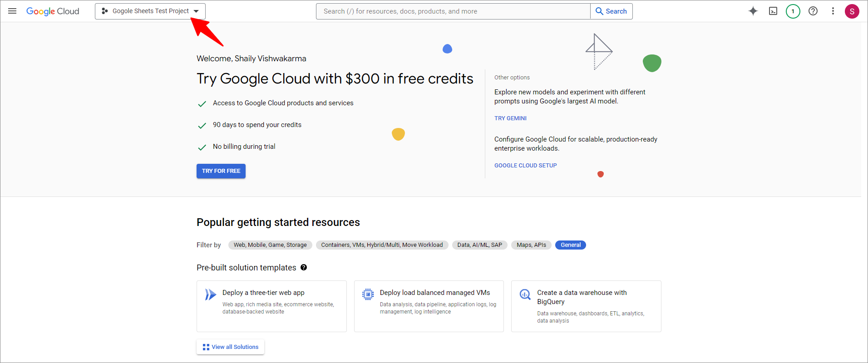This screenshot has height=363, width=868.
Task: Open the TRY GEMINI link
Action: tap(510, 118)
